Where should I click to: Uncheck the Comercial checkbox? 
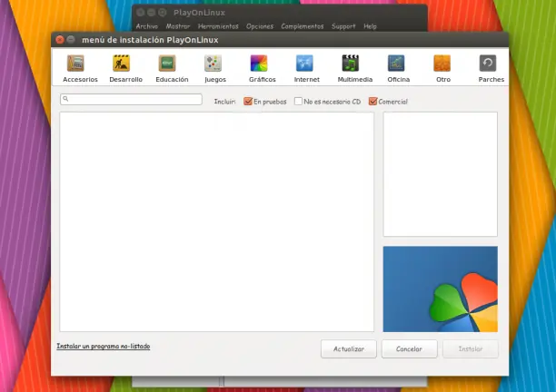(x=372, y=102)
